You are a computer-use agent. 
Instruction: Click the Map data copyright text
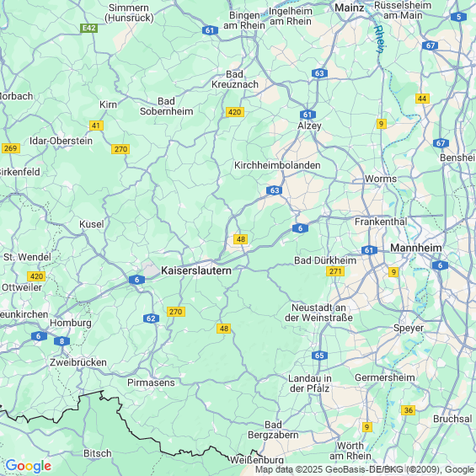coord(365,469)
